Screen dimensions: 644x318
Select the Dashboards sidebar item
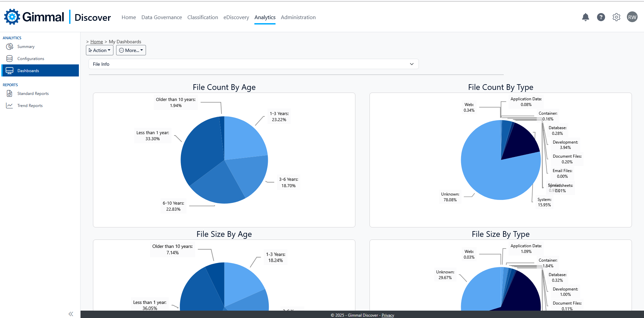pyautogui.click(x=28, y=71)
